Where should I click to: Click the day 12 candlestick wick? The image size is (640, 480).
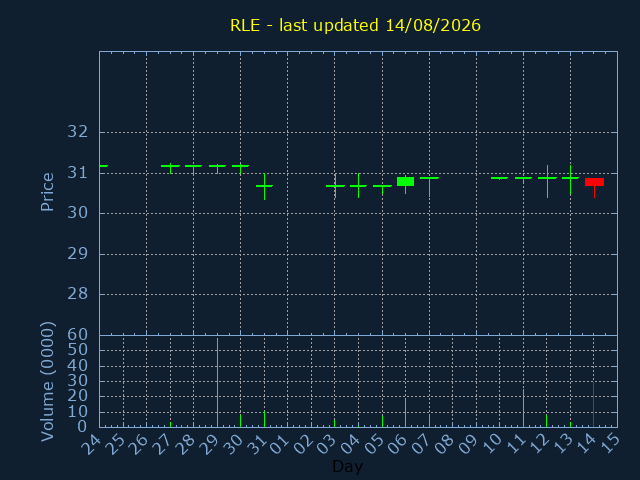coord(547,182)
